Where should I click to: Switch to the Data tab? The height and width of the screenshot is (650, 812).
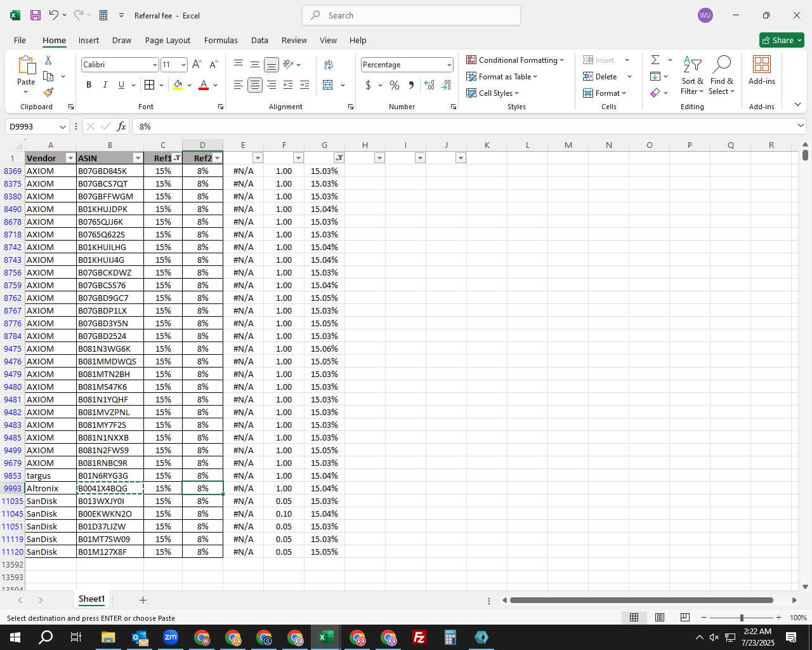(x=259, y=40)
